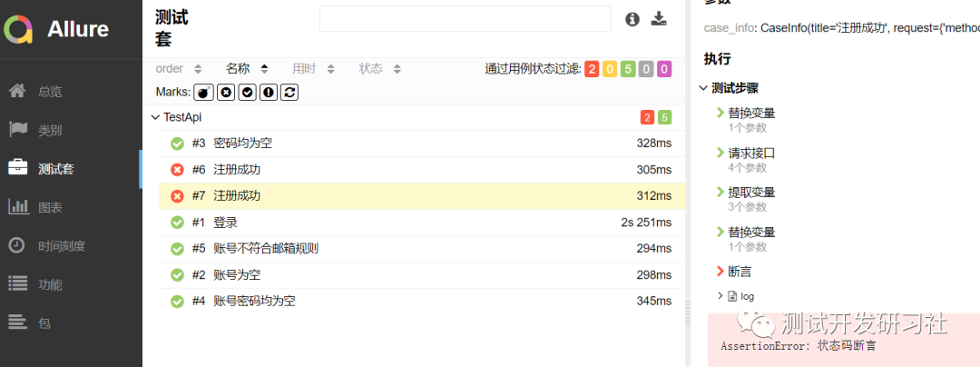Click the passed icon of #4 row
980x367 pixels.
(177, 302)
